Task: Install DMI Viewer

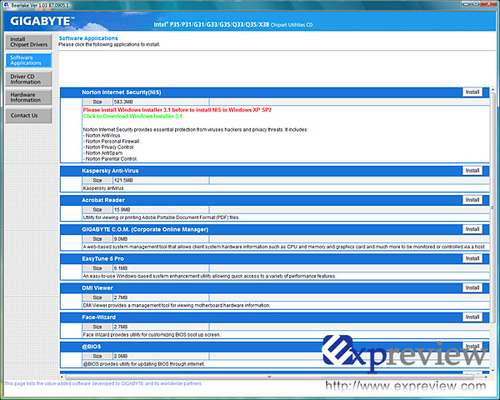Action: point(472,288)
